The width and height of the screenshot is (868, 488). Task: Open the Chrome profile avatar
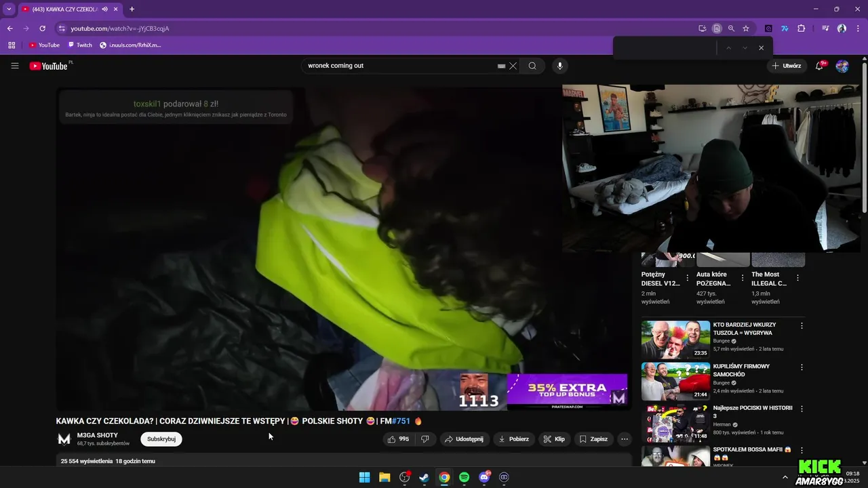pos(842,28)
